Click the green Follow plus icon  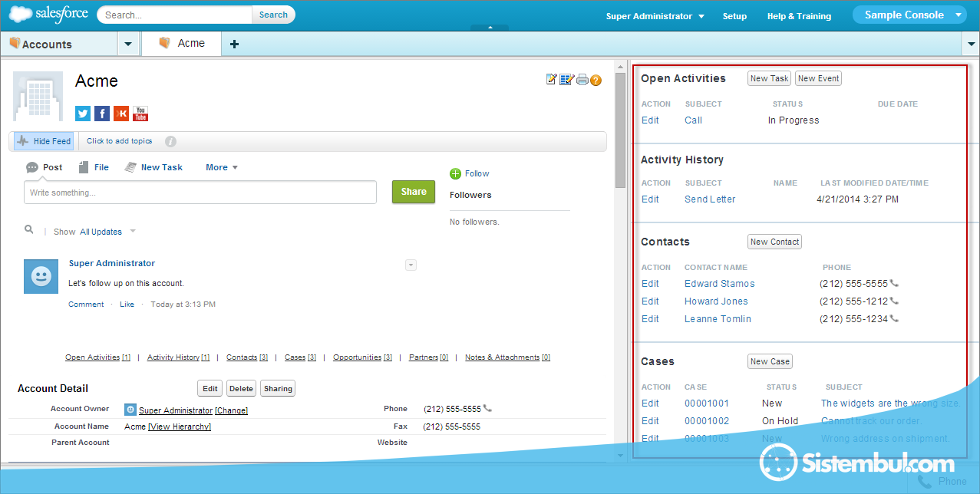click(x=456, y=174)
